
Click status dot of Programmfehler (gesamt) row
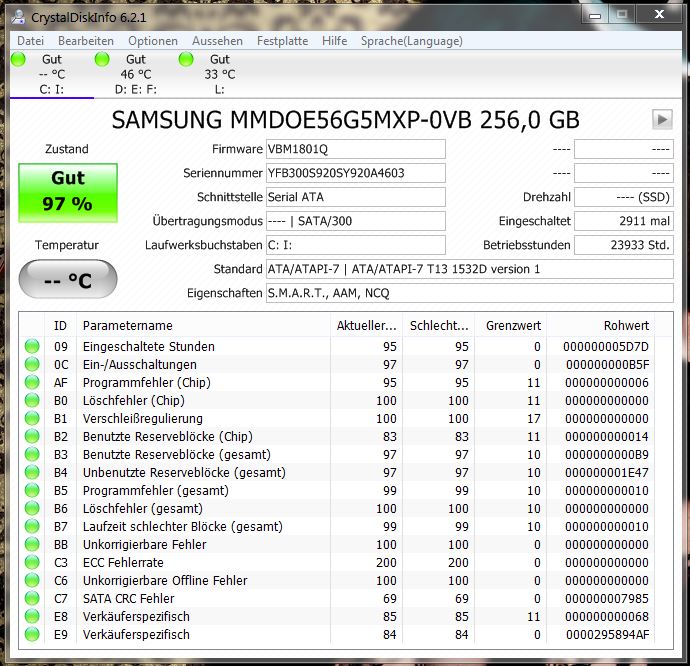click(32, 490)
